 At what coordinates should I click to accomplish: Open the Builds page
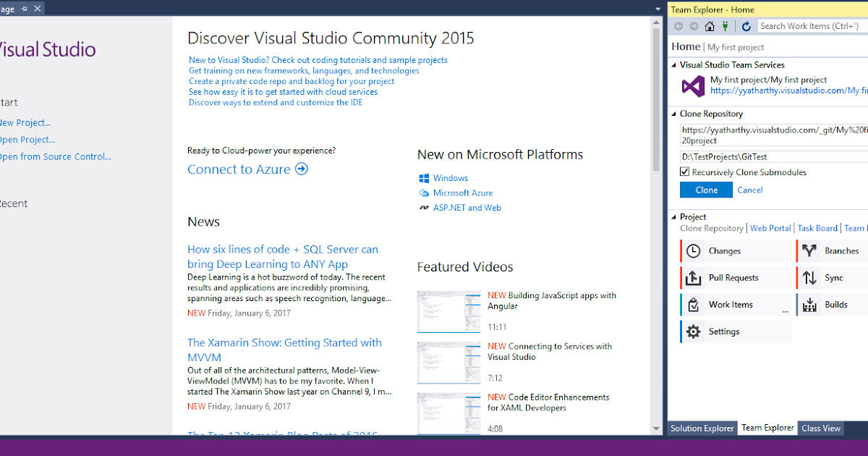point(835,304)
